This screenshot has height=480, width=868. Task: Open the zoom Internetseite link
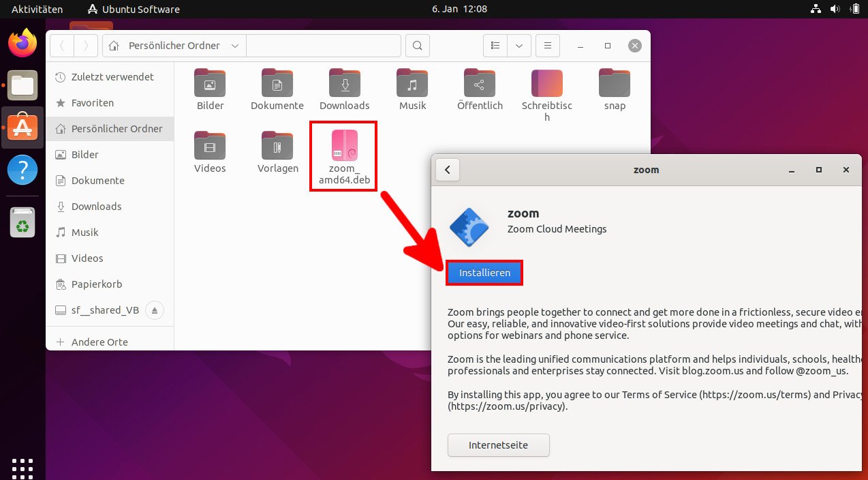pos(498,445)
